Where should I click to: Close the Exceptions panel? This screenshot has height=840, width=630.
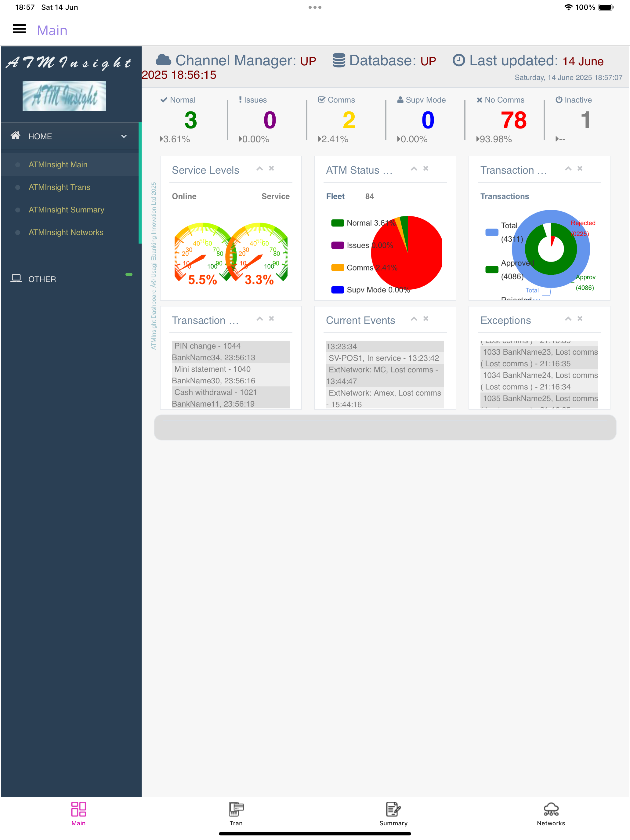tap(580, 319)
